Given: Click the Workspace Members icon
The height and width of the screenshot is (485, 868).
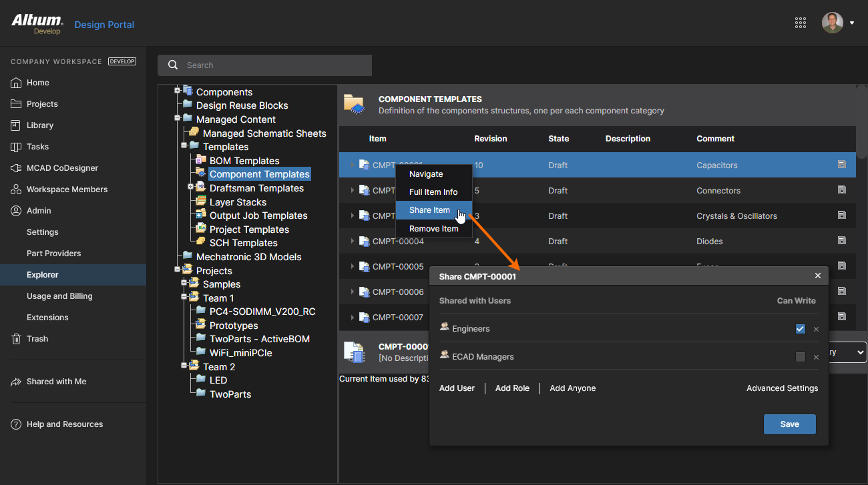Looking at the screenshot, I should click(x=16, y=189).
